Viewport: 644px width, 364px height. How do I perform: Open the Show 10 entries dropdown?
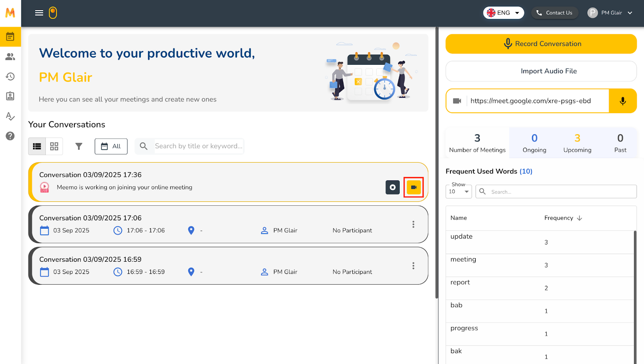tap(459, 192)
